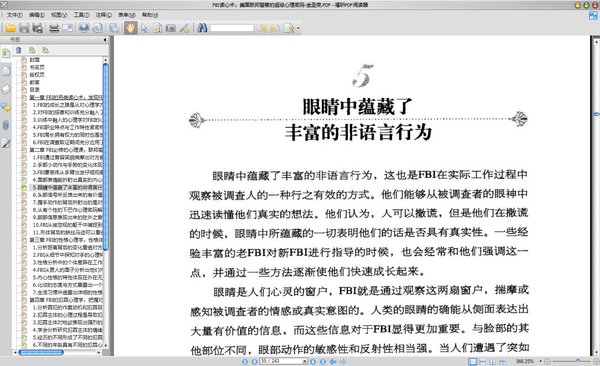Collapse the bookmarks panel with the left arrow
This screenshot has width=600, height=366.
click(x=105, y=39)
